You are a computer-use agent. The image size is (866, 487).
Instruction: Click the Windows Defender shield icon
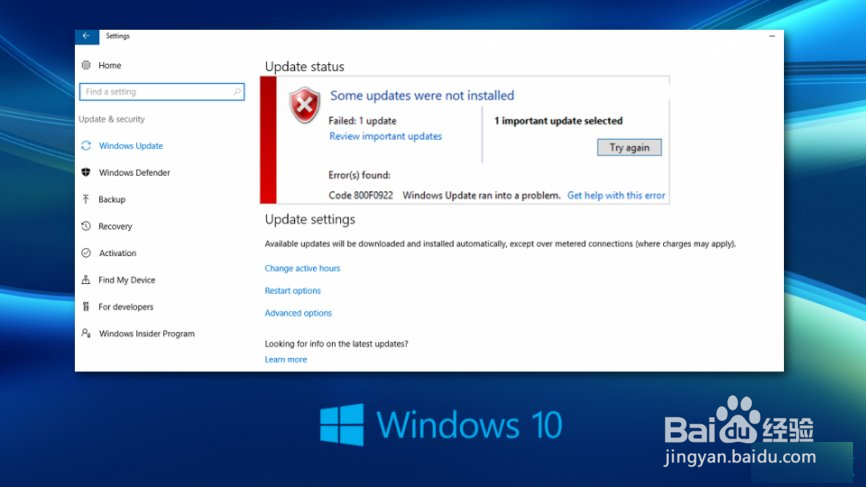point(86,172)
